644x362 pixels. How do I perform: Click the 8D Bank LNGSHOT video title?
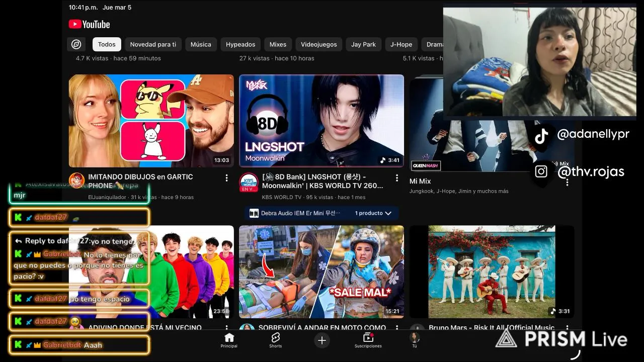(x=323, y=181)
